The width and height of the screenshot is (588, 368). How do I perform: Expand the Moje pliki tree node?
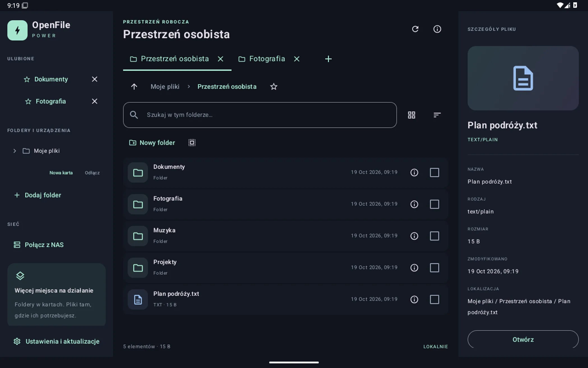[15, 151]
